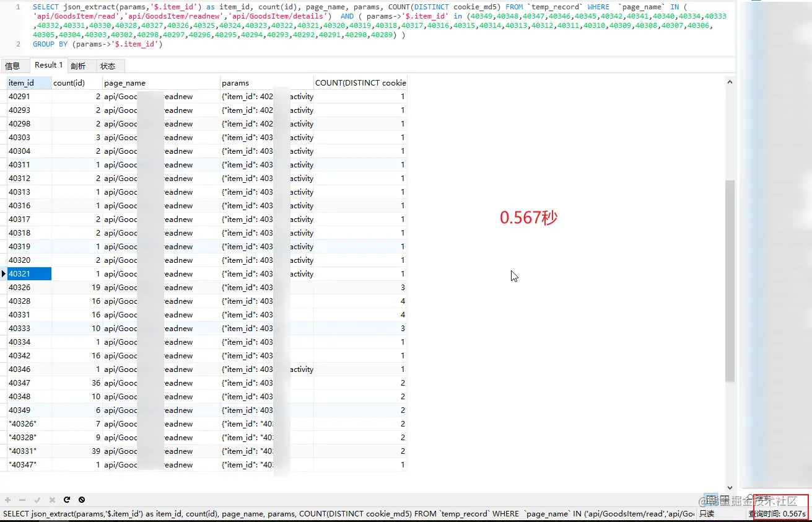The width and height of the screenshot is (812, 522).
Task: Stay on the Result 1 tab
Action: (x=48, y=64)
